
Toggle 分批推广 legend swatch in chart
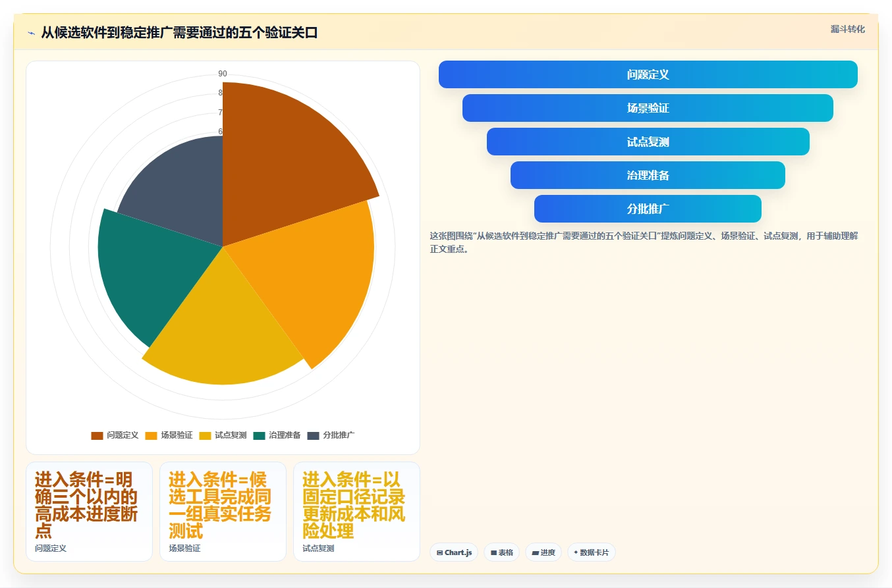tap(313, 435)
